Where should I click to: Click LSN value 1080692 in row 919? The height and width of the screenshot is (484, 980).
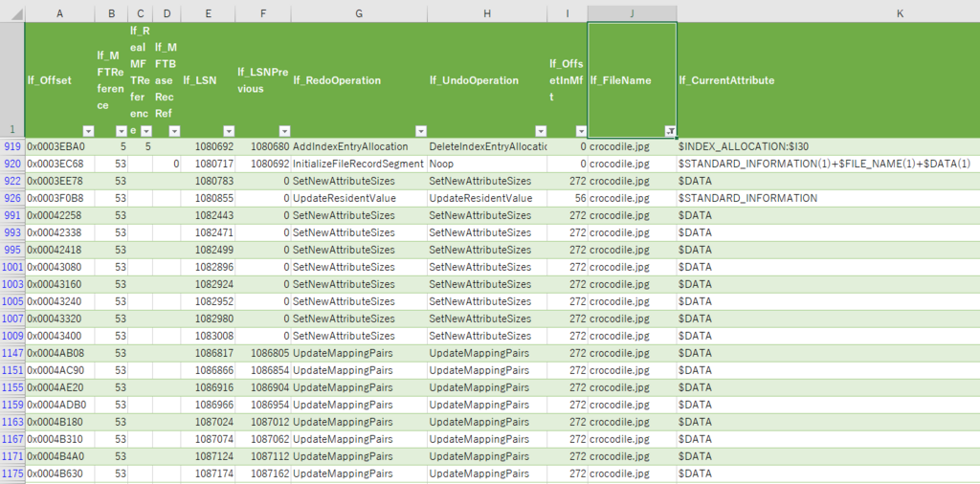point(208,146)
